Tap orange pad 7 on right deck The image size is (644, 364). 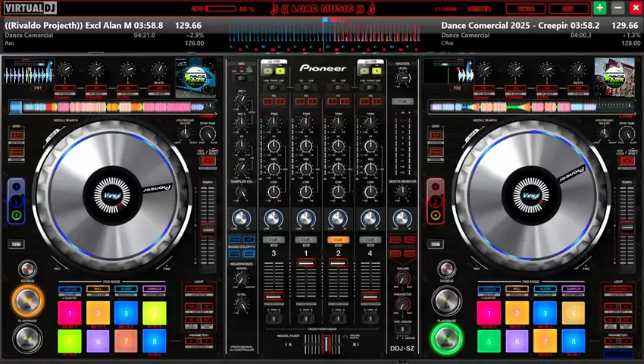click(x=545, y=340)
